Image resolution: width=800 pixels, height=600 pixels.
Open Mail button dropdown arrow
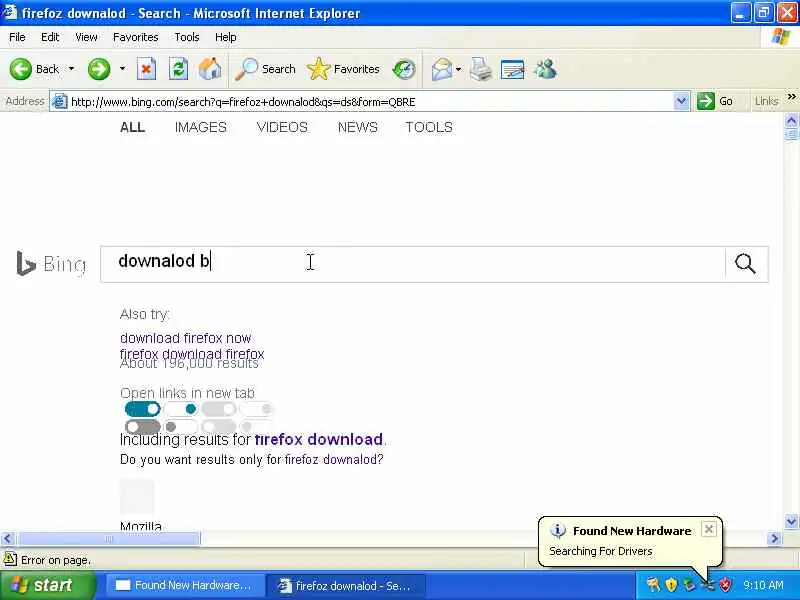pos(458,69)
